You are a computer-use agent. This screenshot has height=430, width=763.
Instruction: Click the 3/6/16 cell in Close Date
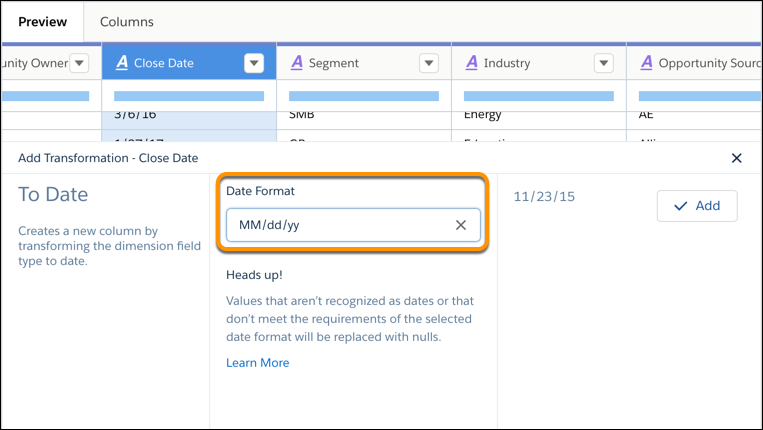coord(135,114)
